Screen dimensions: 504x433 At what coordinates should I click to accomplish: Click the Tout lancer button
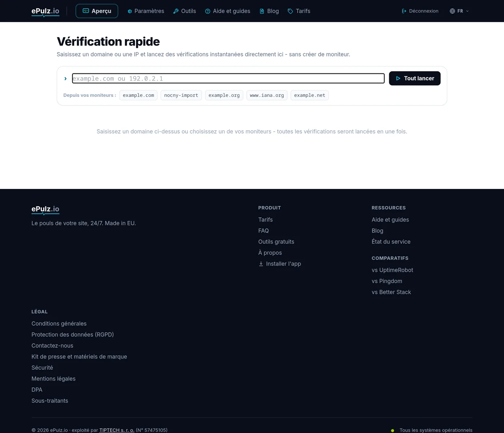pyautogui.click(x=415, y=78)
